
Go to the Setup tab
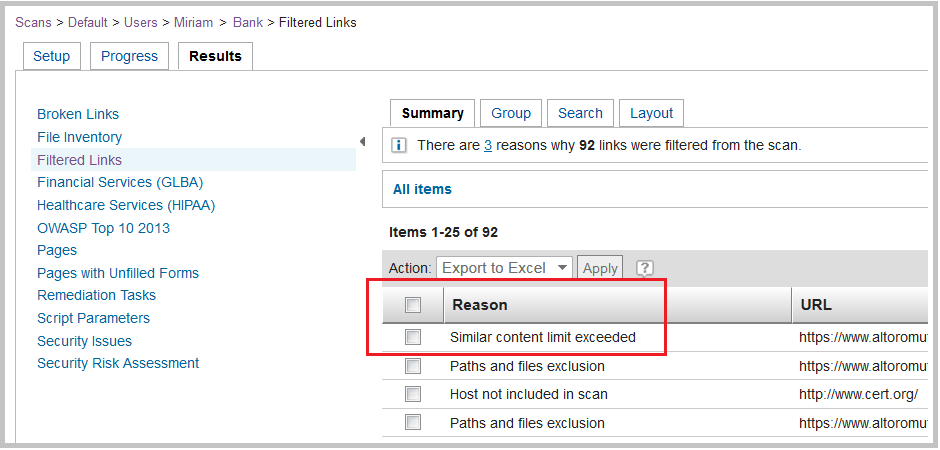click(x=51, y=56)
